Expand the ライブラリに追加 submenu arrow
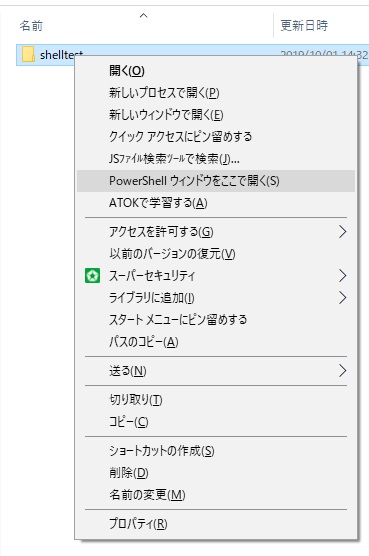The image size is (369, 556). point(342,298)
